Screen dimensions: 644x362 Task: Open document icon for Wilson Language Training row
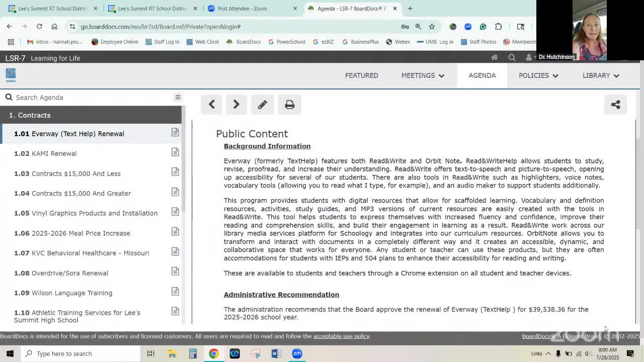tap(175, 291)
